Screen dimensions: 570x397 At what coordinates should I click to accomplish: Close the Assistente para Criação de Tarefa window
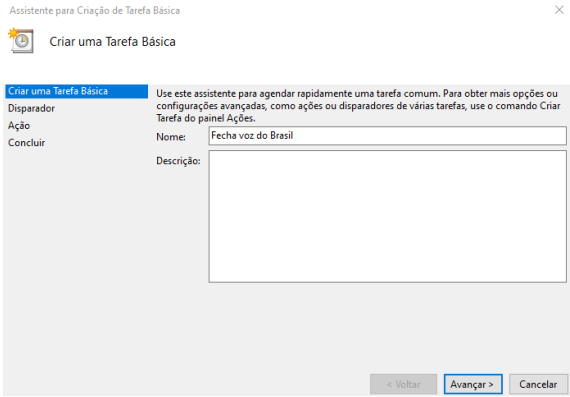click(x=559, y=10)
